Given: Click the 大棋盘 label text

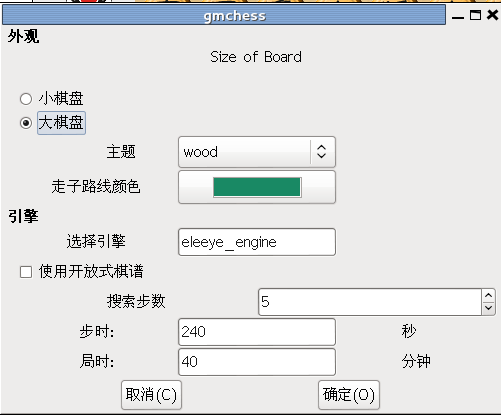Looking at the screenshot, I should tap(61, 123).
